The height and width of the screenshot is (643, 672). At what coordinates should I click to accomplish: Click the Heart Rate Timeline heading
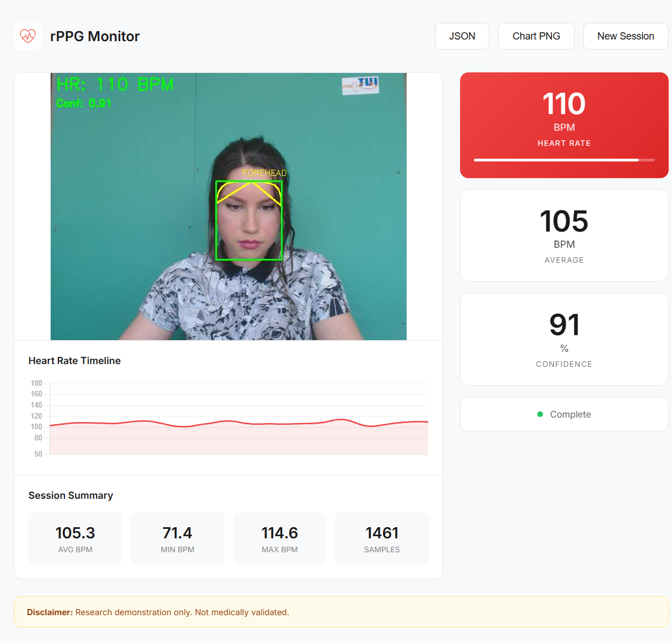(74, 361)
